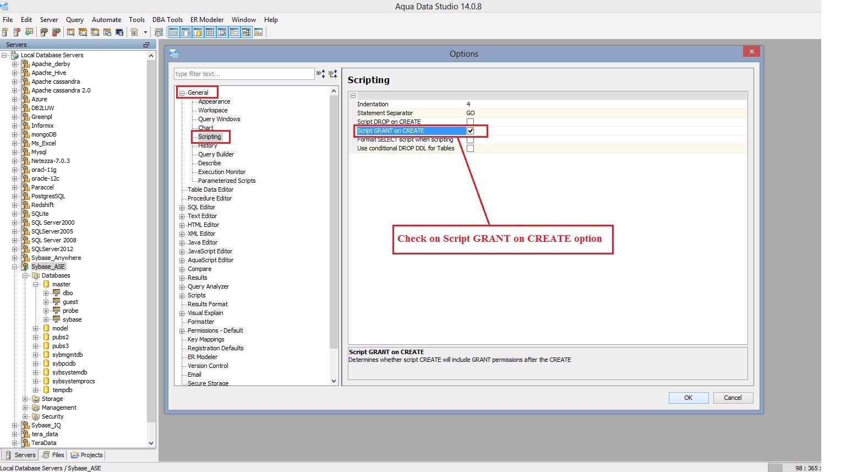Image resolution: width=868 pixels, height=472 pixels.
Task: Collapse the Databases folder node
Action: (25, 276)
